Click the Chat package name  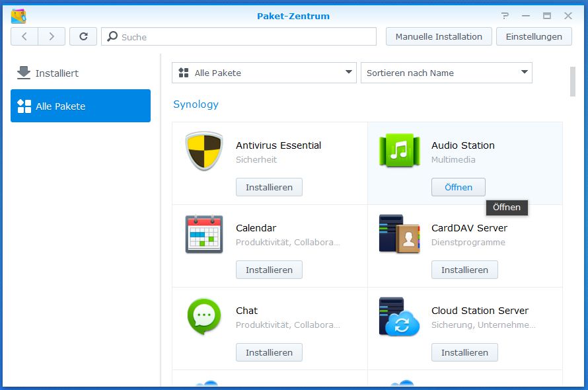point(246,311)
